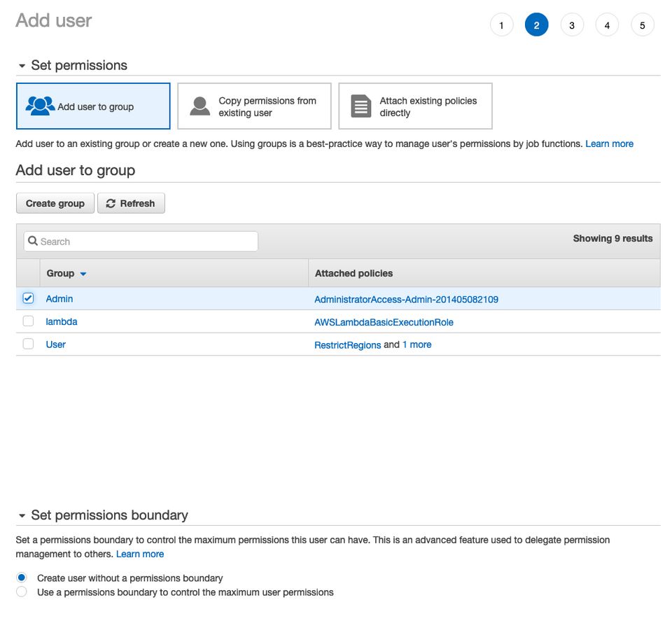Click the Create group button

click(x=55, y=203)
